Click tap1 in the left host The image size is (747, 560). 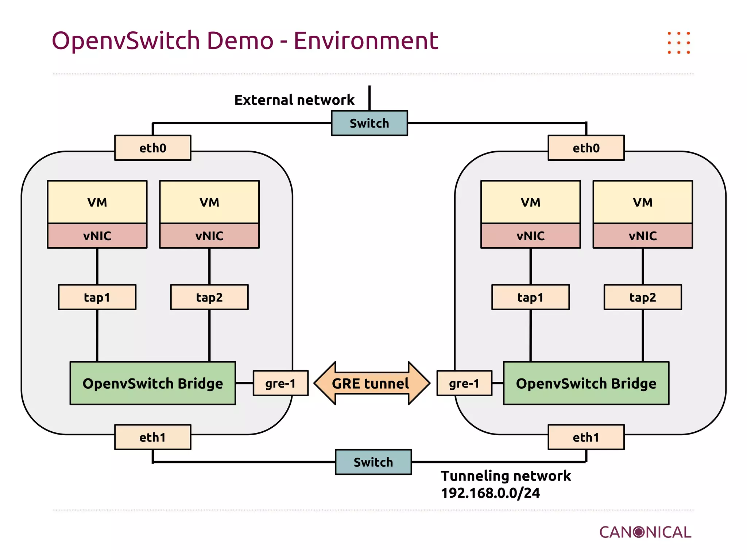click(x=97, y=297)
